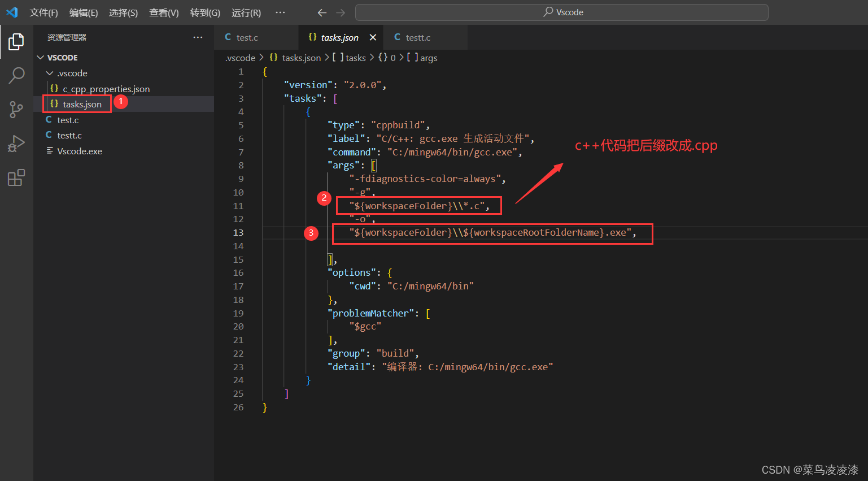Open the 查看(V) menu
Screen dimensions: 868x481
pos(164,12)
